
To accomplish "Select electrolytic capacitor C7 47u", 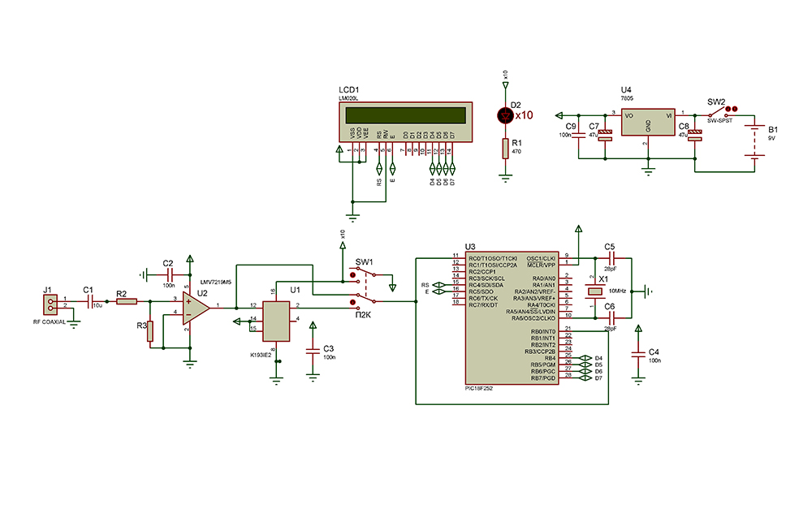I will pyautogui.click(x=604, y=136).
